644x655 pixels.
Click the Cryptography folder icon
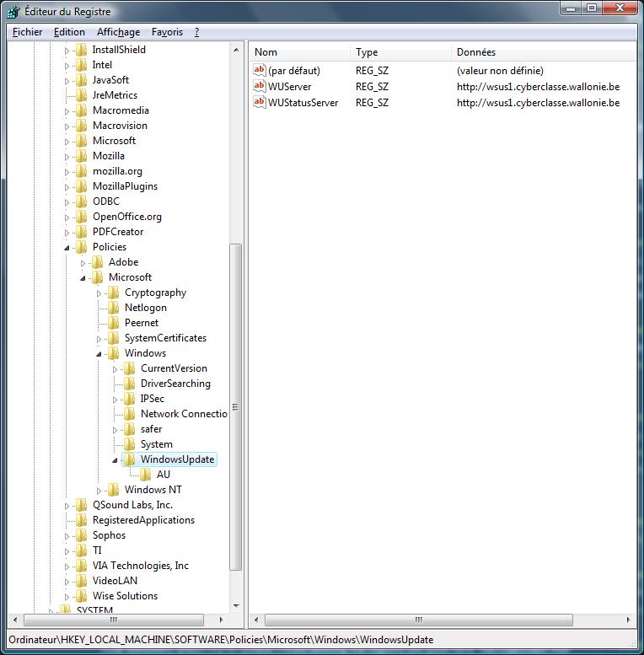click(x=114, y=293)
